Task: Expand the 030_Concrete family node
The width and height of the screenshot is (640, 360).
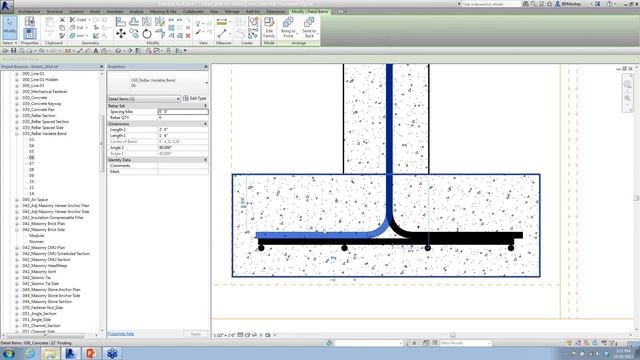Action: pos(17,98)
